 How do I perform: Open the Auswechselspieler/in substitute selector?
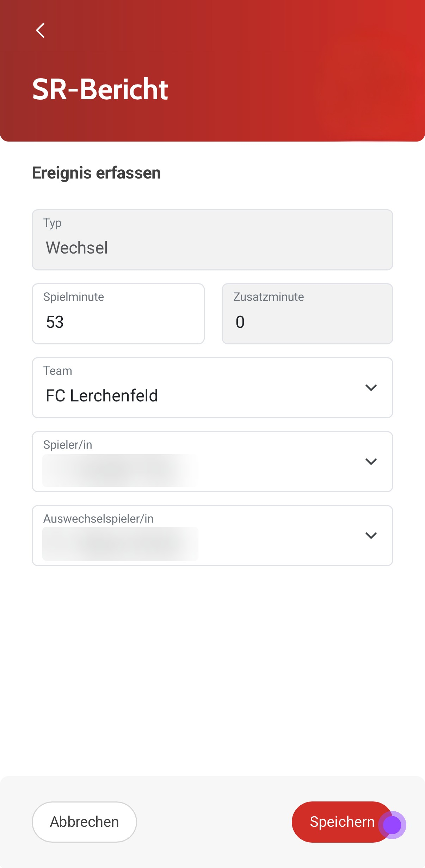point(212,536)
